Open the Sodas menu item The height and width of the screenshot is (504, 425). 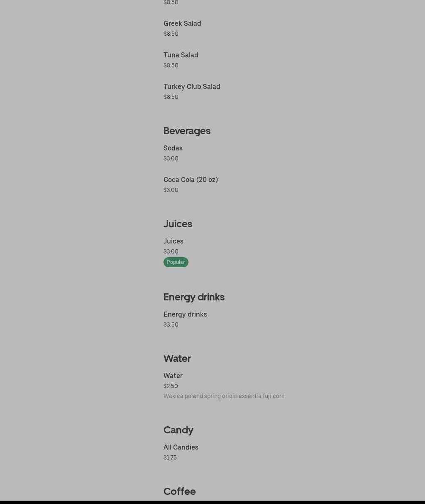click(173, 148)
